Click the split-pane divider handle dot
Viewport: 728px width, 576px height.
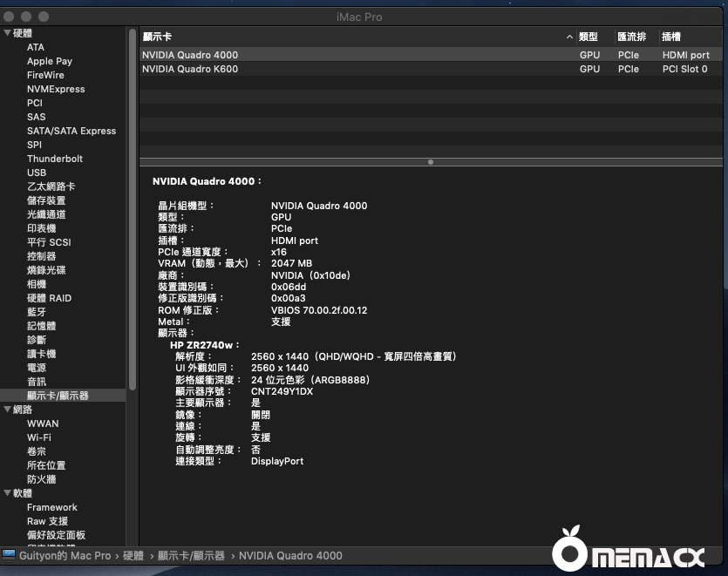430,162
